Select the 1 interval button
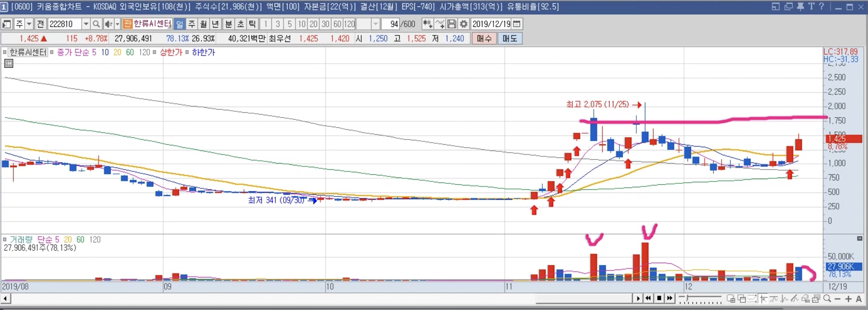The height and width of the screenshot is (310, 868). coord(265,24)
